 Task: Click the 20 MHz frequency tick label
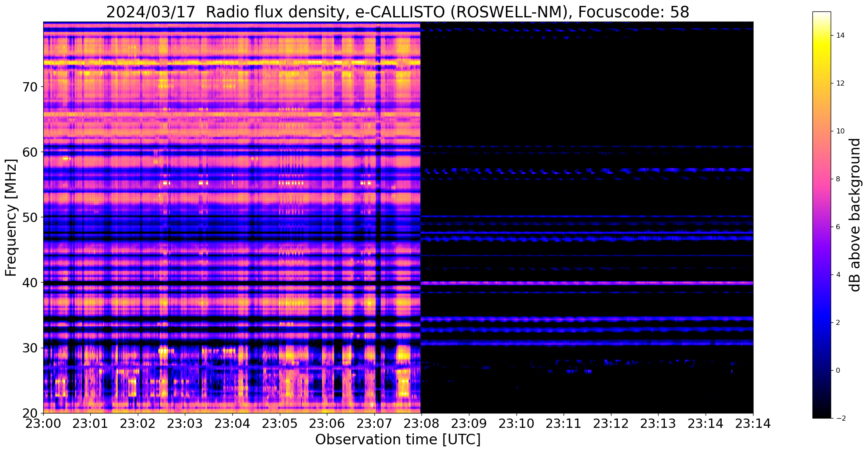tap(30, 413)
